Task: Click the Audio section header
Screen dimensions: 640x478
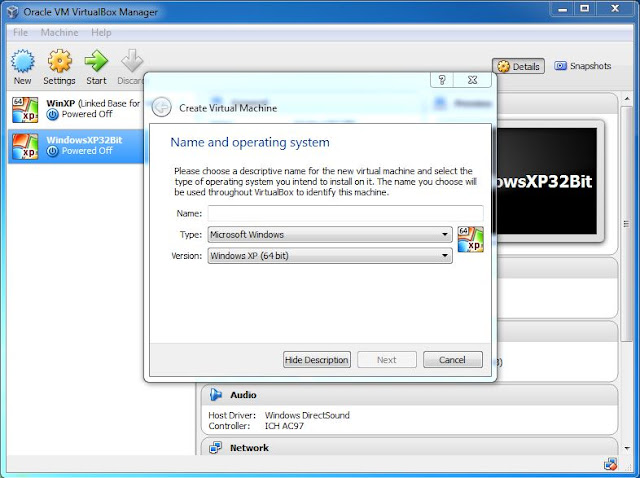Action: (409, 395)
